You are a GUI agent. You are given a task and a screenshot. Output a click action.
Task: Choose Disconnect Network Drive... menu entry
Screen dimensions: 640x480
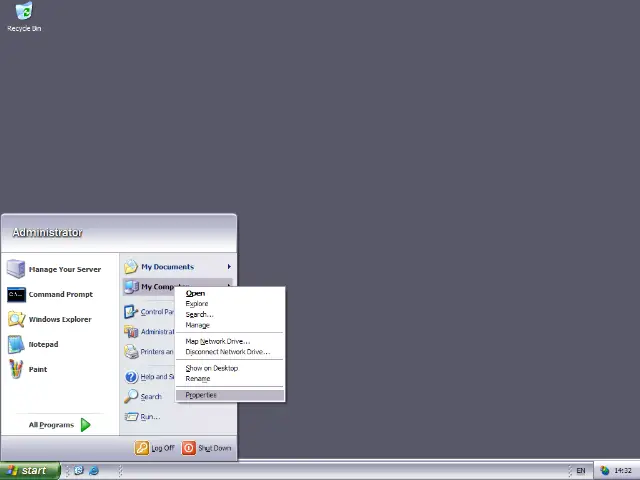(x=230, y=352)
